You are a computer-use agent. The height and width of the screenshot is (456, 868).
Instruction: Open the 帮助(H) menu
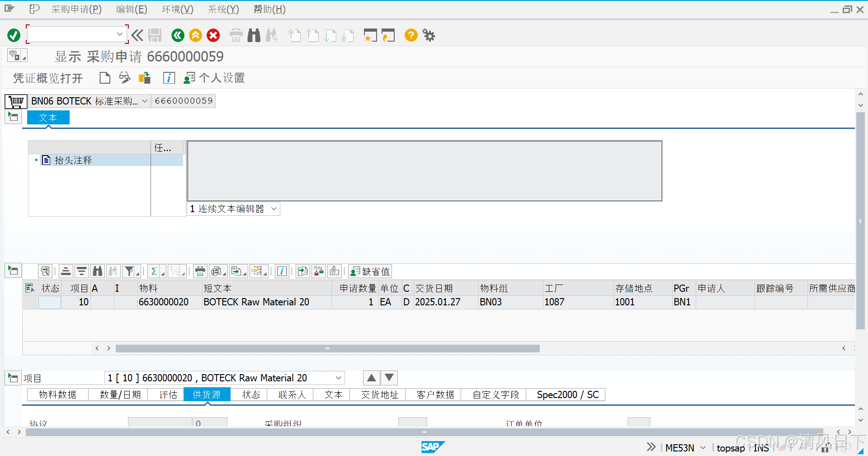pyautogui.click(x=269, y=9)
